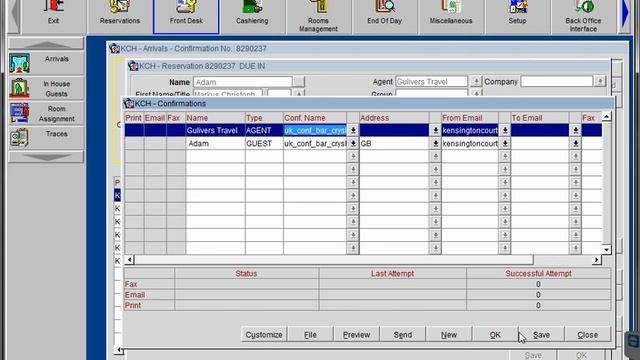The image size is (640, 360).
Task: Select the Adam name cell in grid
Action: pos(215,144)
